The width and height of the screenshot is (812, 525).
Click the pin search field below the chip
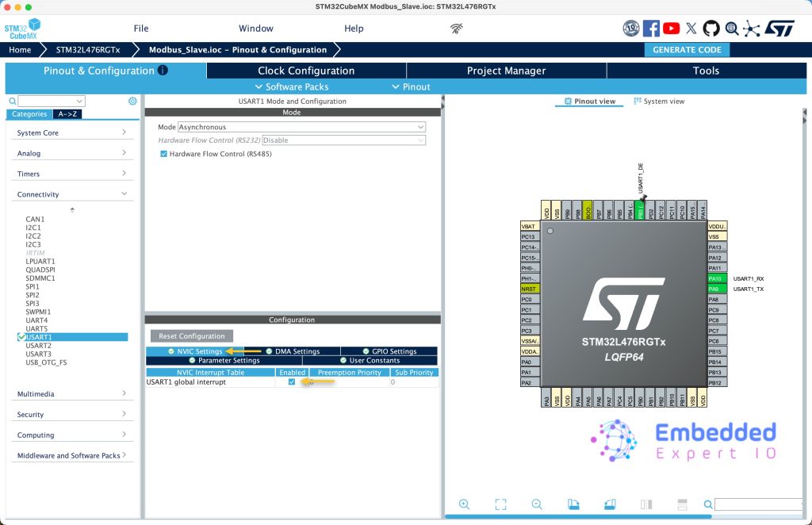757,504
